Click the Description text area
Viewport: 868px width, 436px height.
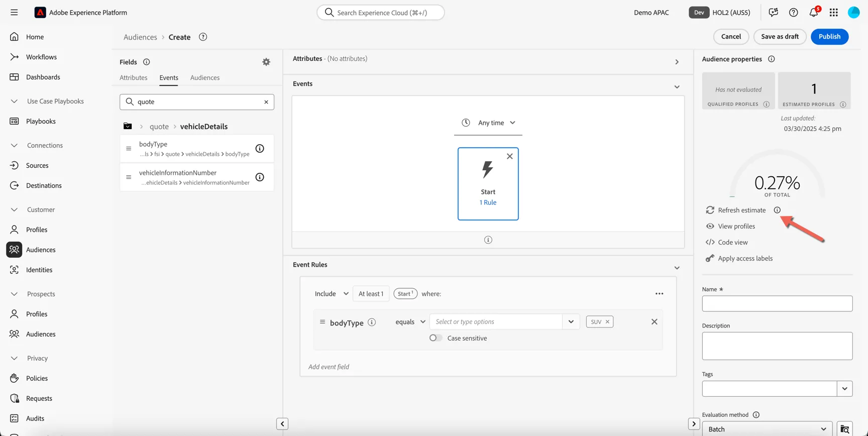pos(777,346)
